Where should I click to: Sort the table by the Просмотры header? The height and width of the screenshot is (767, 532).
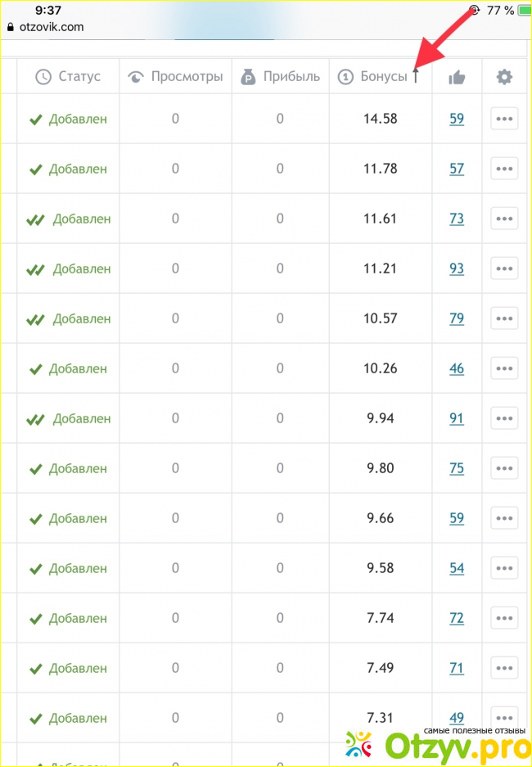(x=187, y=77)
